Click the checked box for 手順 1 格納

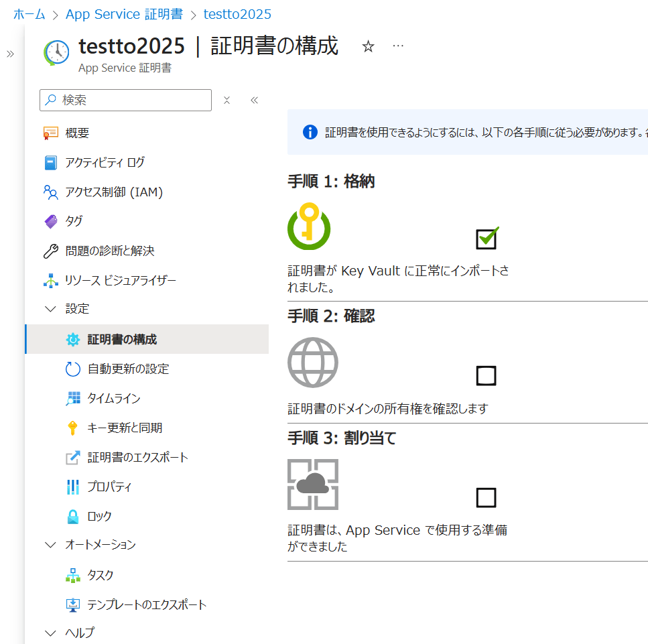coord(486,239)
